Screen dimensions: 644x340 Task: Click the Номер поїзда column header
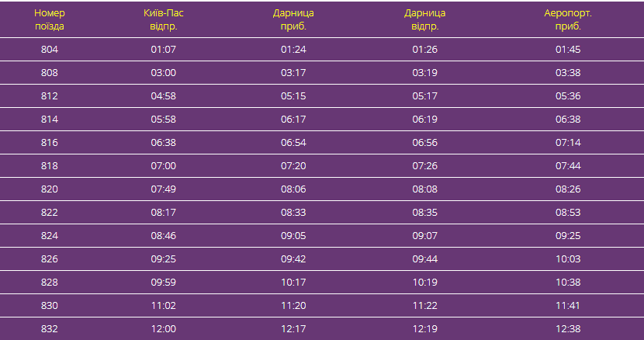pyautogui.click(x=50, y=19)
